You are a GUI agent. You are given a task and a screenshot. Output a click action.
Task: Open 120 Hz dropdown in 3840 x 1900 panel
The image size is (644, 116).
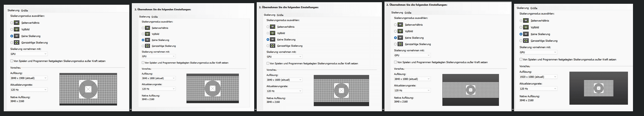pyautogui.click(x=29, y=90)
